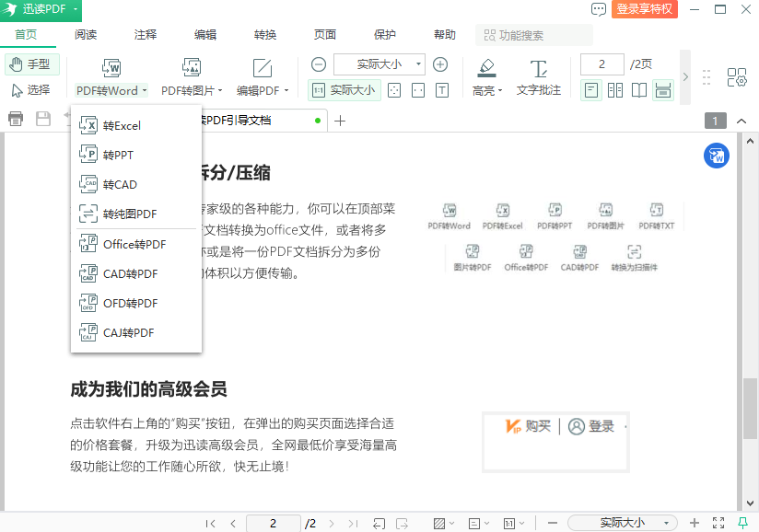Viewport: 759px width, 532px height.
Task: Click the page number field showing 2
Action: [602, 64]
